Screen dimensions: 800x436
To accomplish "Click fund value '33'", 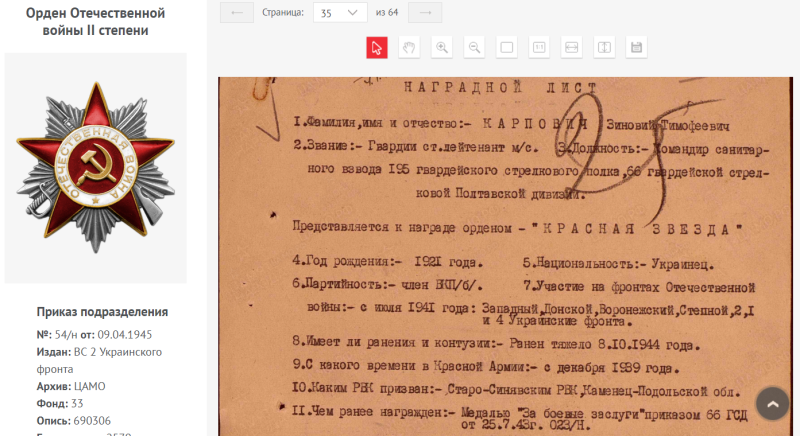I will point(77,403).
